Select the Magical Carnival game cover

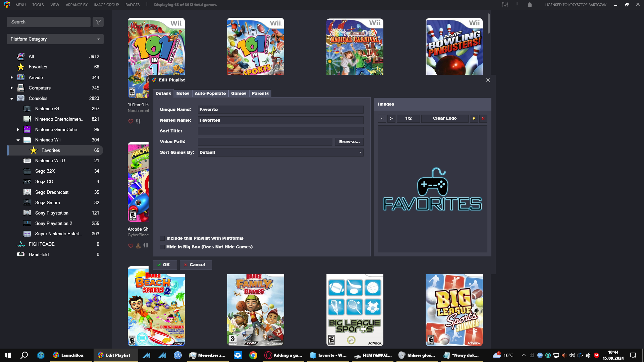point(355,46)
